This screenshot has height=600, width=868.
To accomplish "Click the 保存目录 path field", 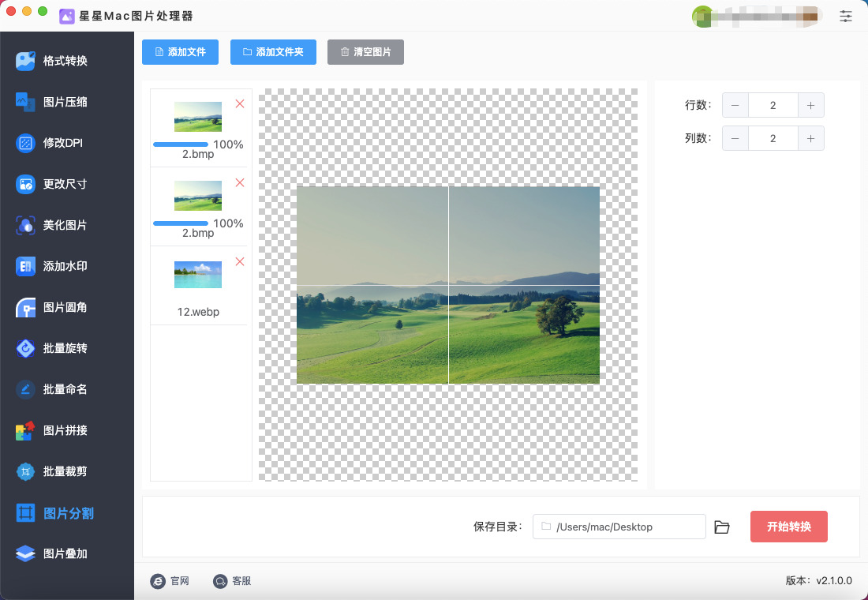I will [x=619, y=527].
